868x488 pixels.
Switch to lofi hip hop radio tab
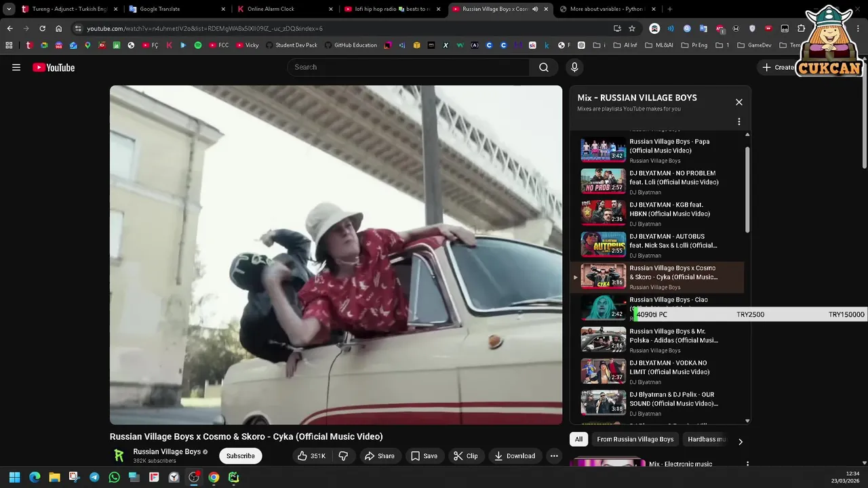tap(392, 9)
